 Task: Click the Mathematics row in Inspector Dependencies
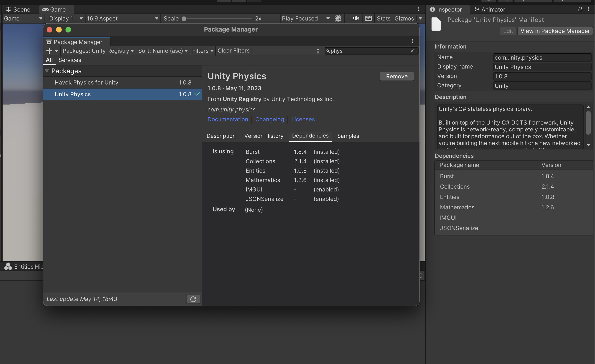click(x=513, y=207)
